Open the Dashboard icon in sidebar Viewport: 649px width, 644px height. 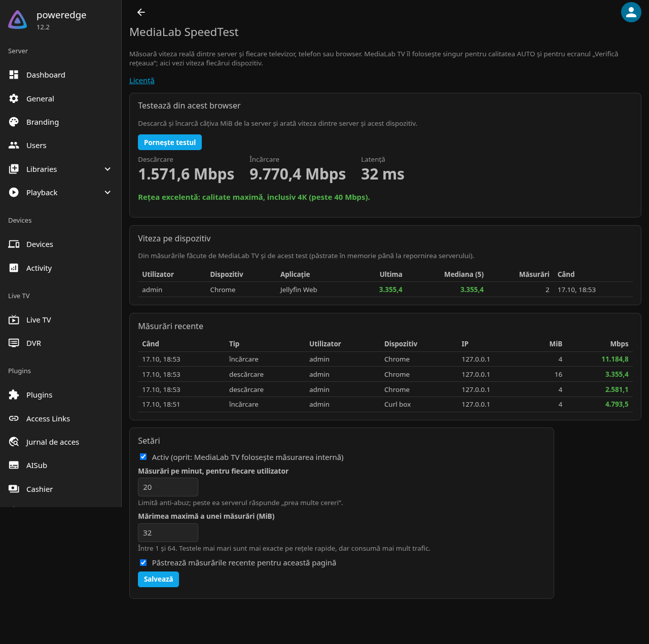tap(14, 75)
